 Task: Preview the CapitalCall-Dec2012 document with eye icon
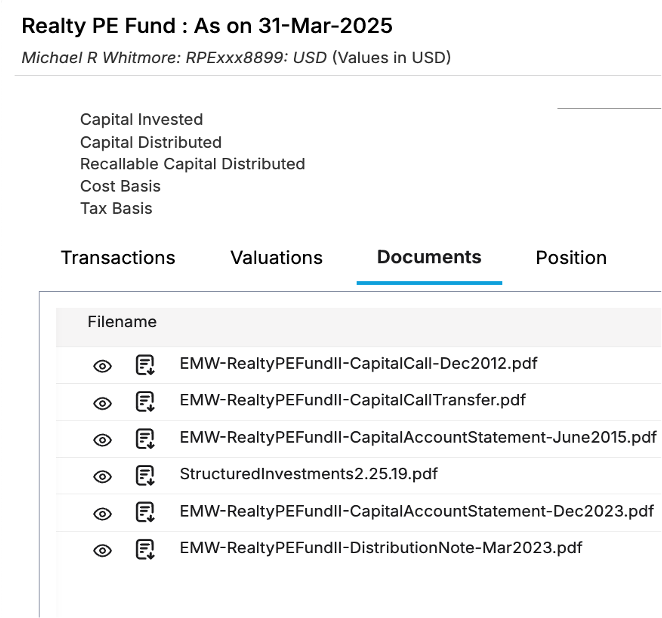pos(102,366)
